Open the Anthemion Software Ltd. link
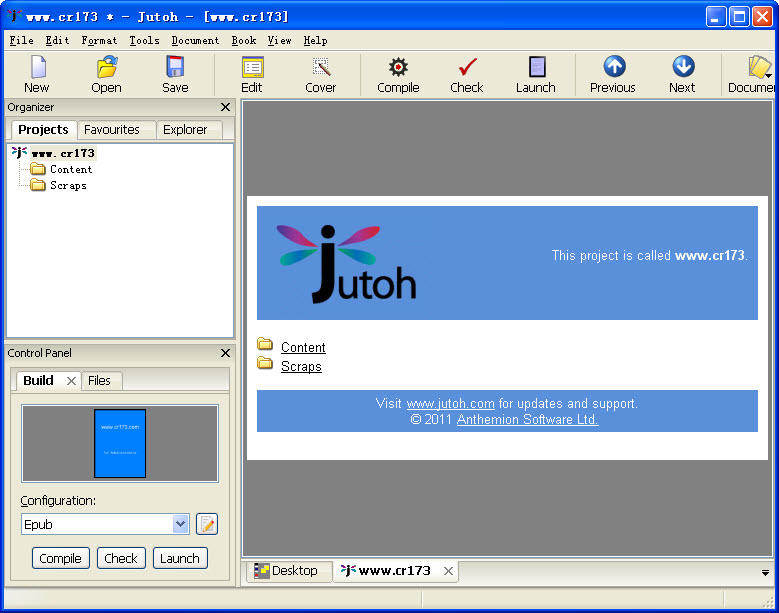 (527, 420)
